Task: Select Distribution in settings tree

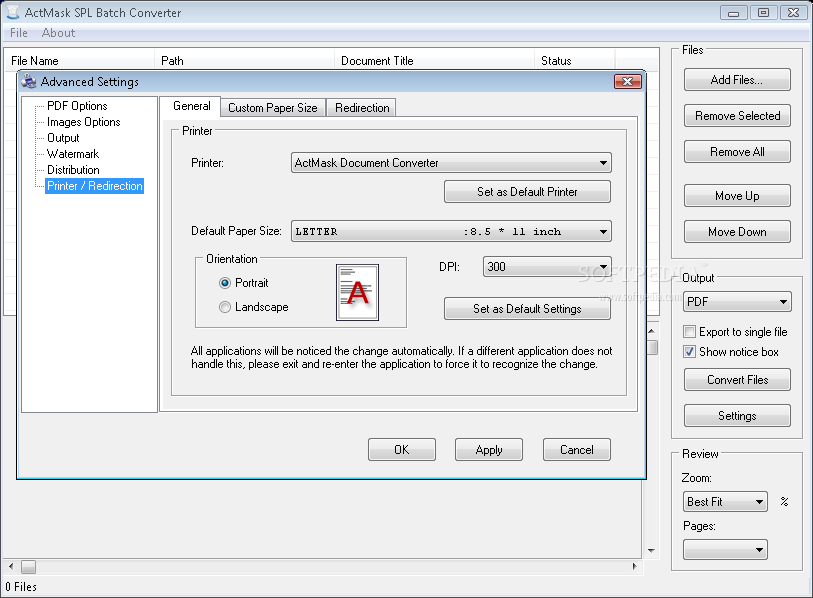Action: coord(73,170)
